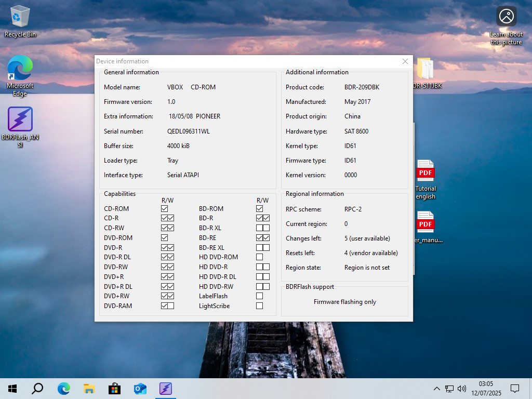The width and height of the screenshot is (532, 399).
Task: Click serial number QEDL096311WL
Action: [x=188, y=131]
